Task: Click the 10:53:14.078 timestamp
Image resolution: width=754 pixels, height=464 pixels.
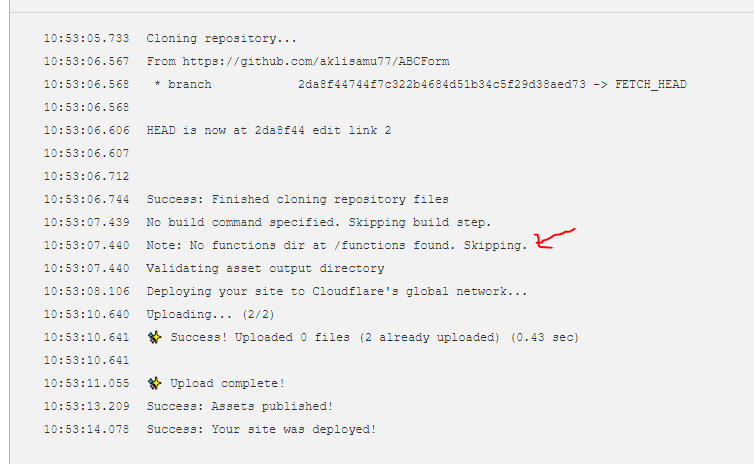Action: [x=87, y=429]
